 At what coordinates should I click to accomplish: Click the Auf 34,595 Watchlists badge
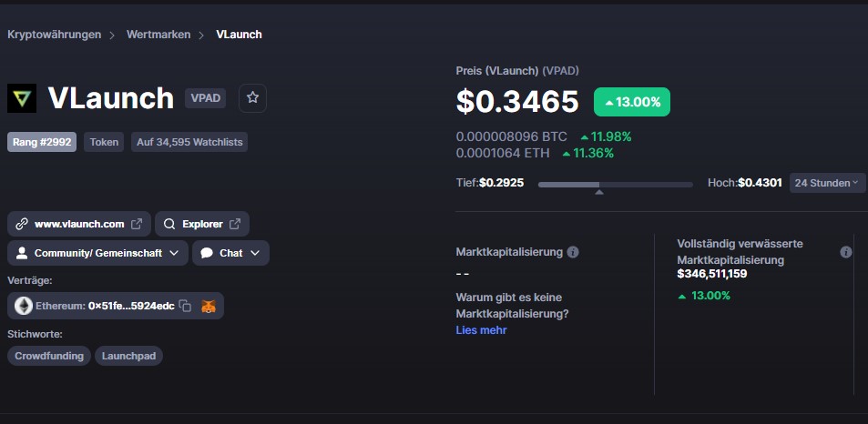click(189, 142)
